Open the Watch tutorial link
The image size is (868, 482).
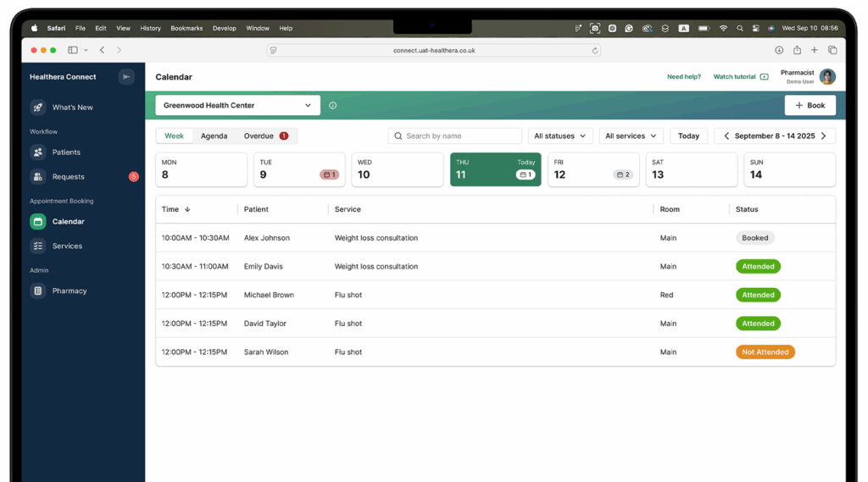[740, 77]
